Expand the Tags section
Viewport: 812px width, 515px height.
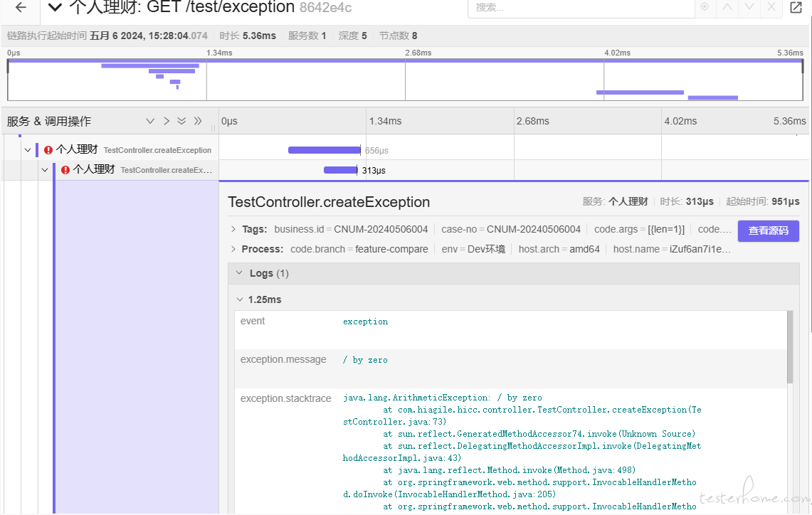tap(233, 229)
